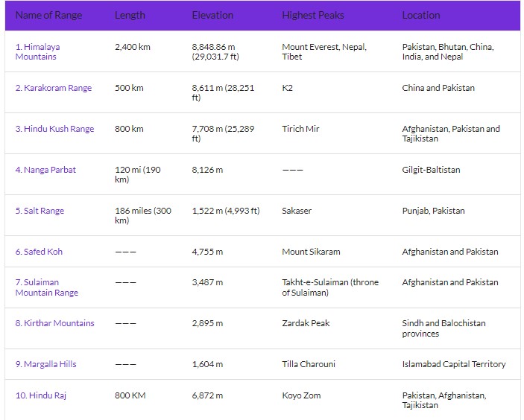Open the Karakoram Range link
Screen dimensions: 524x420
tap(54, 88)
